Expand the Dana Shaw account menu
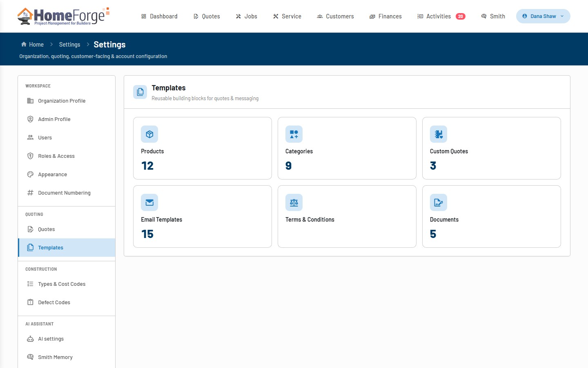Image resolution: width=588 pixels, height=368 pixels. (x=543, y=16)
